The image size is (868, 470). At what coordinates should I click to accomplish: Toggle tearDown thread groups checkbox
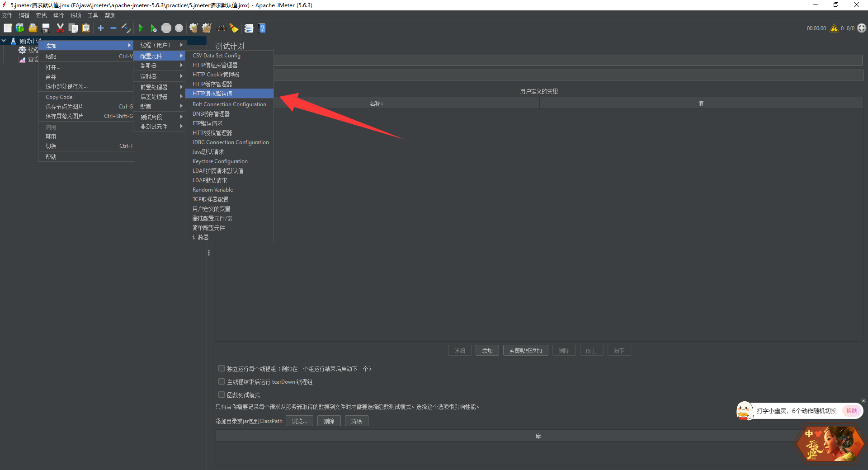click(222, 382)
